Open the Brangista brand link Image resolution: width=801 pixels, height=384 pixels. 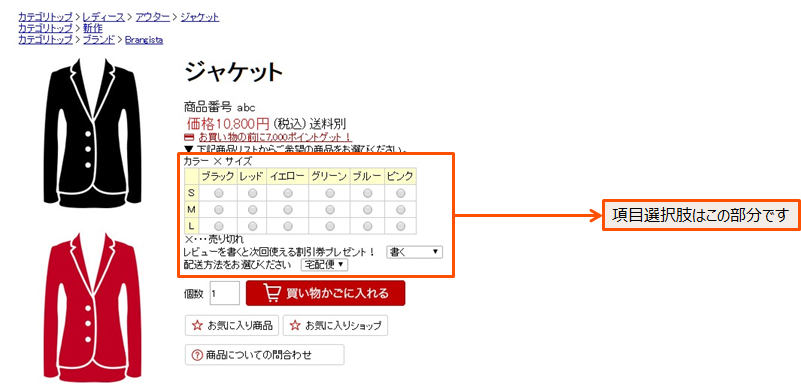coord(144,39)
